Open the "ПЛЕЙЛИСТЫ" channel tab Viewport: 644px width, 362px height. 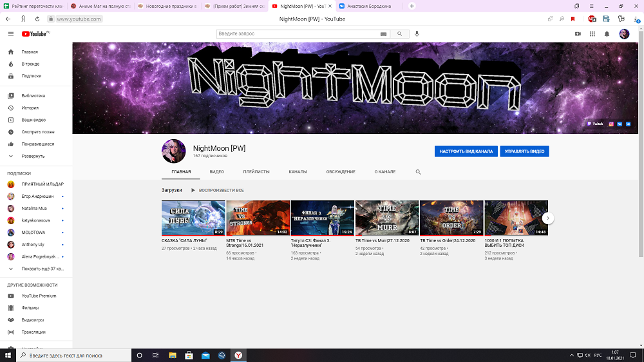coord(256,172)
